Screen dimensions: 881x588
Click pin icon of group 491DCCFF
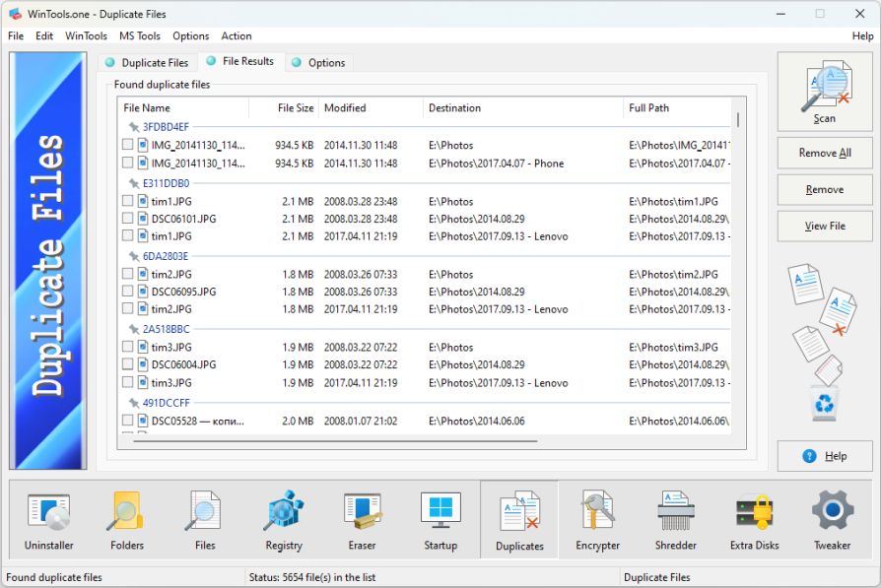click(134, 403)
